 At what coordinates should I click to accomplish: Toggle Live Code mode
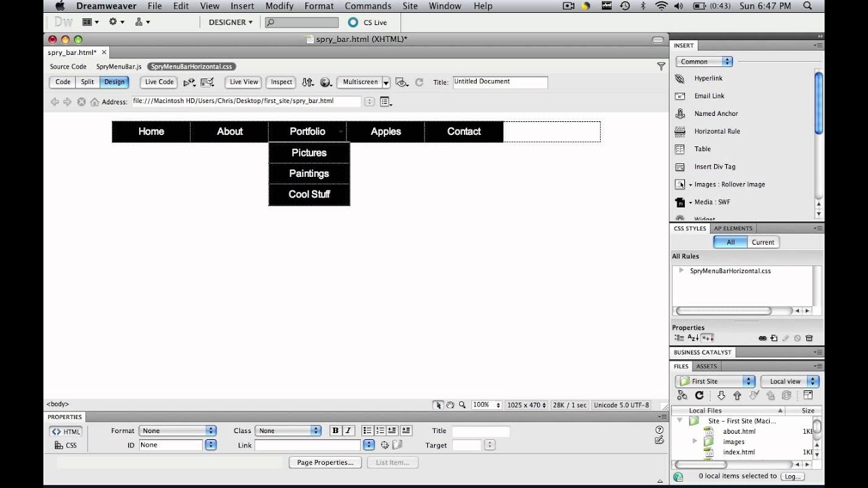[x=159, y=82]
